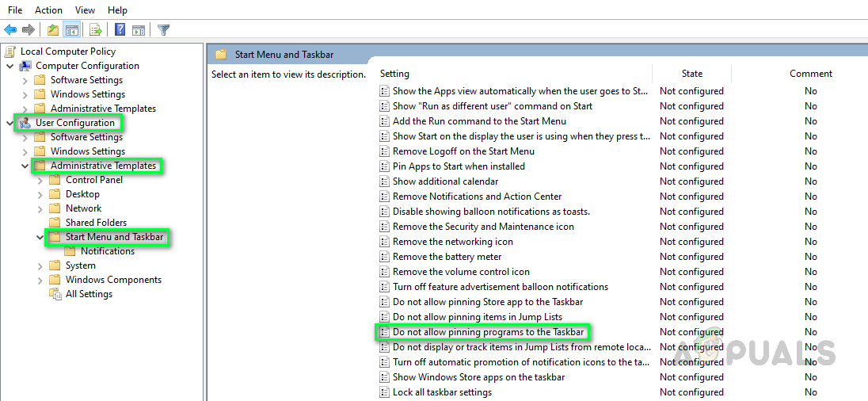Collapse the User Configuration node
This screenshot has width=868, height=401.
(10, 123)
